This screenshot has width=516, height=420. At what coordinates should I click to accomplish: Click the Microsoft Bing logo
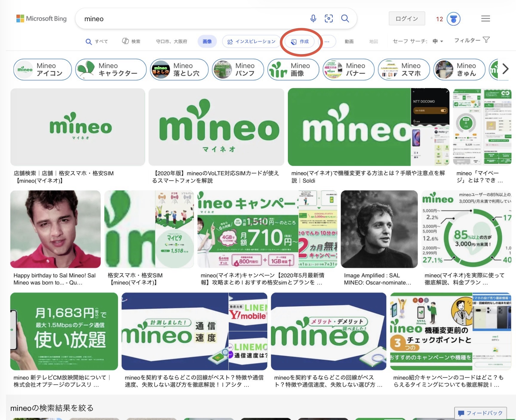click(x=41, y=19)
